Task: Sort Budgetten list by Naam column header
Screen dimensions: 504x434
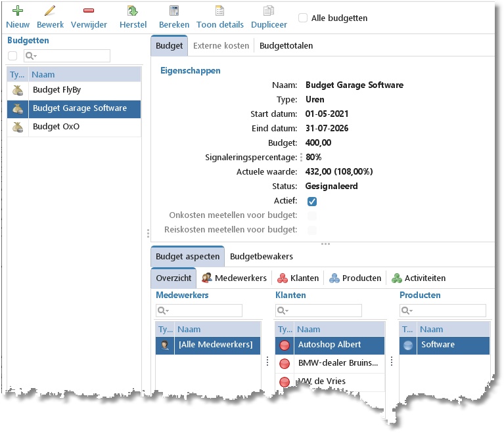Action: (x=85, y=75)
